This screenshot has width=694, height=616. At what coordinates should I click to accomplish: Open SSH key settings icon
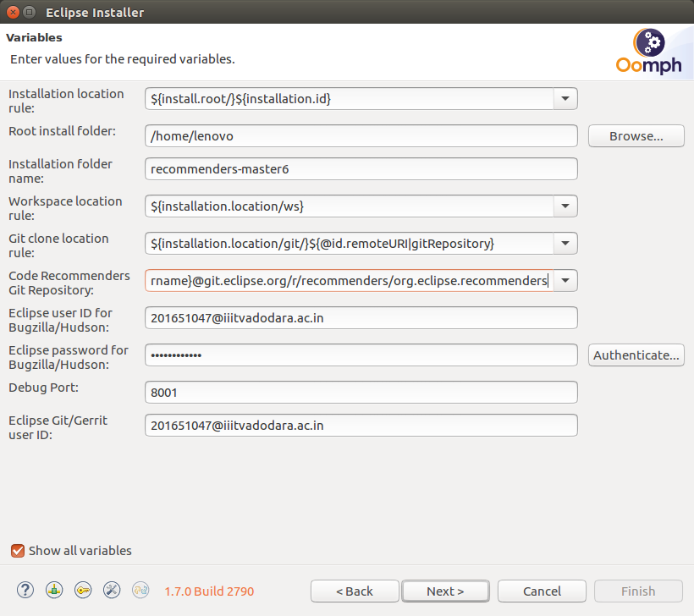pos(83,591)
